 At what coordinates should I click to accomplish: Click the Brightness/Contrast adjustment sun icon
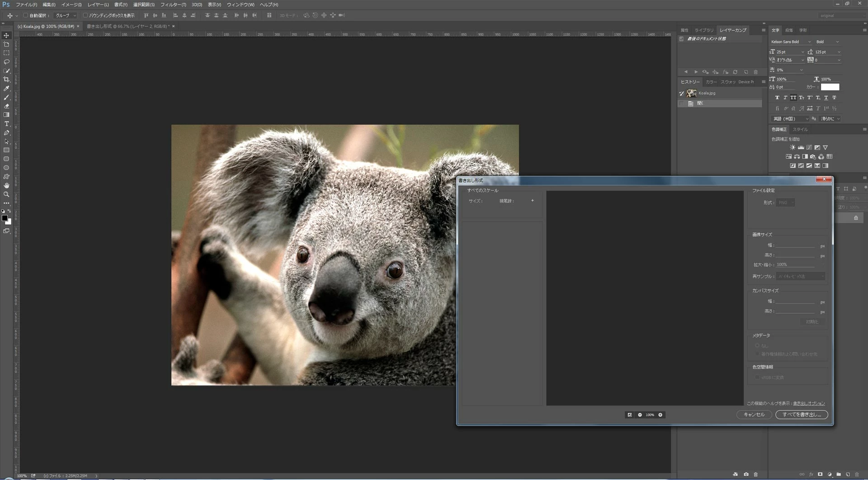[x=793, y=147]
